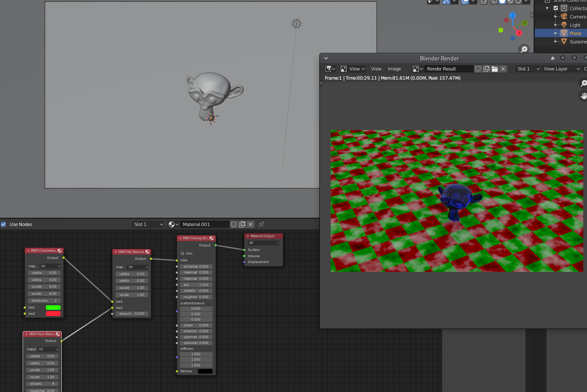Click the PBRT Fbm Texture node material icon

(x=58, y=334)
